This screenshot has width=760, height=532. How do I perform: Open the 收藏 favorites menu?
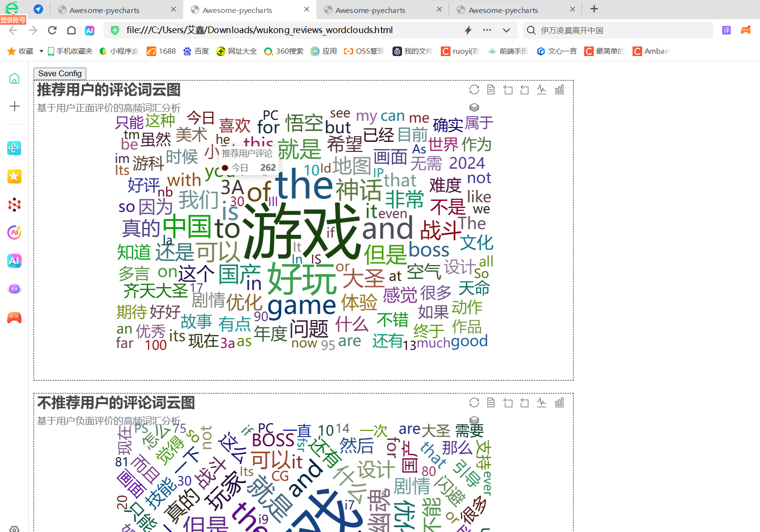point(21,51)
